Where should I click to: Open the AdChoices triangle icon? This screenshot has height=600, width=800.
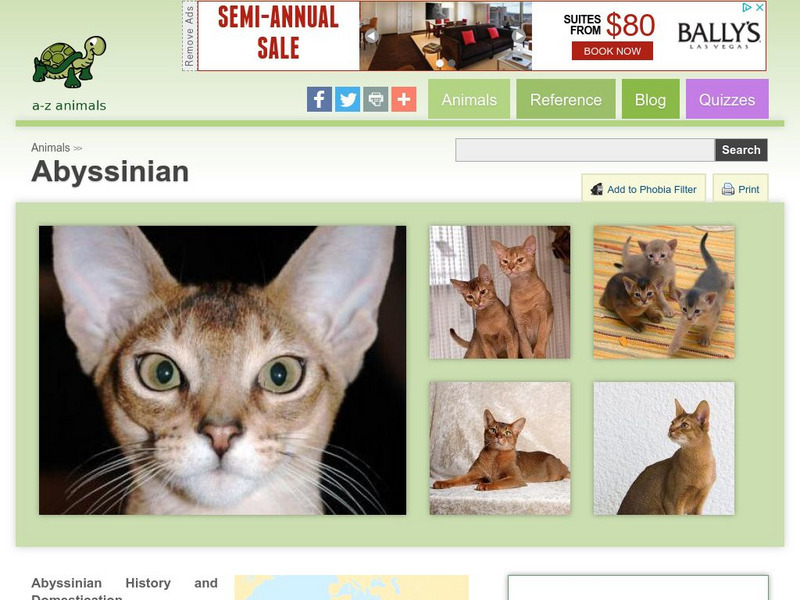(x=747, y=7)
